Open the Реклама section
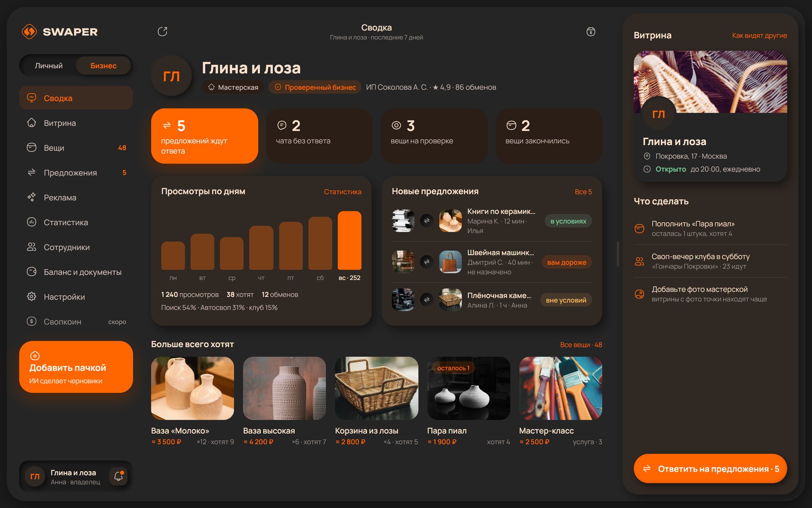Image resolution: width=812 pixels, height=508 pixels. 76,198
